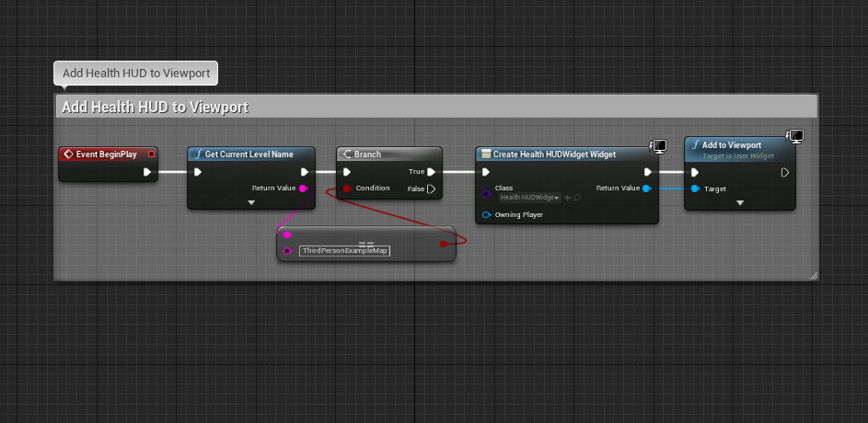Click Add to Viewport output execution pin
The width and height of the screenshot is (868, 423).
click(785, 172)
